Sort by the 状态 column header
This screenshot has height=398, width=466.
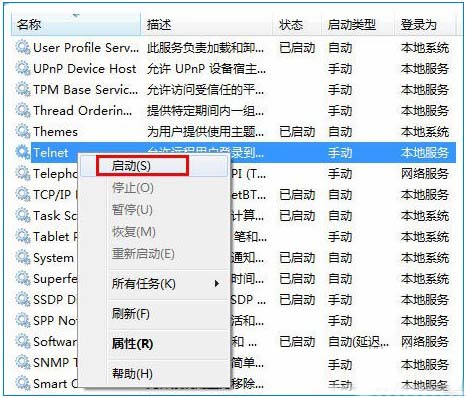tap(297, 24)
